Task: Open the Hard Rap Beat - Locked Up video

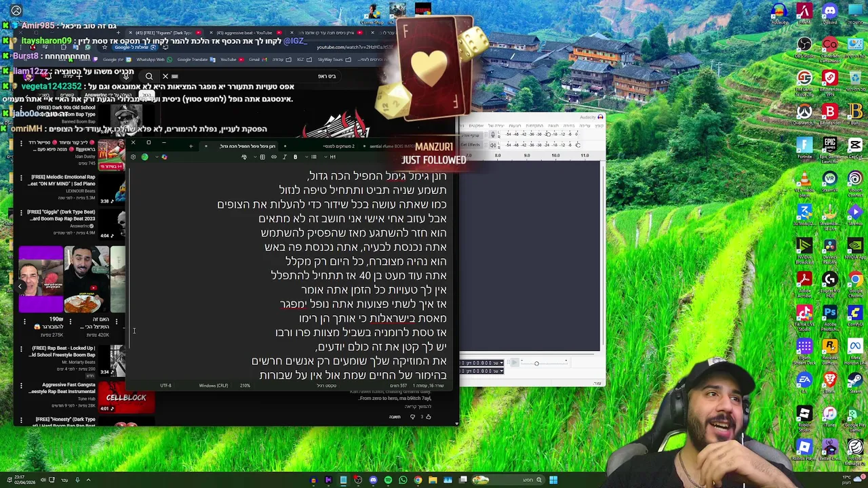Action: [61, 351]
